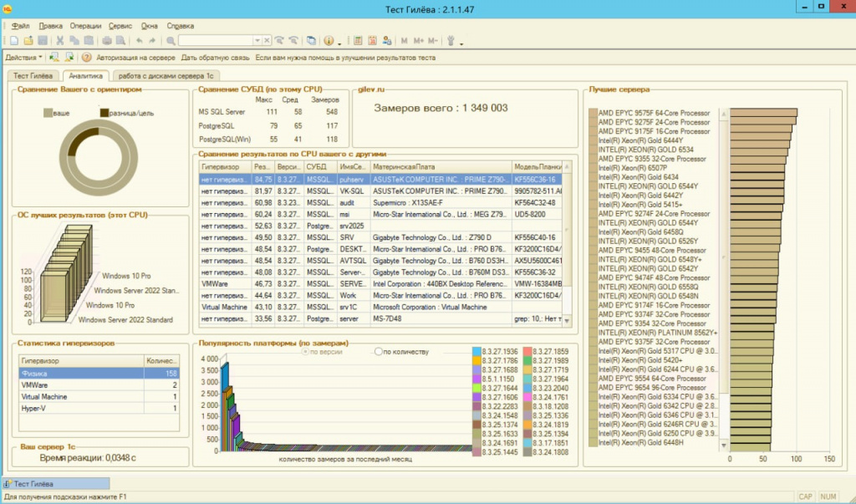Click the orange help question mark icon
The width and height of the screenshot is (856, 504).
86,57
